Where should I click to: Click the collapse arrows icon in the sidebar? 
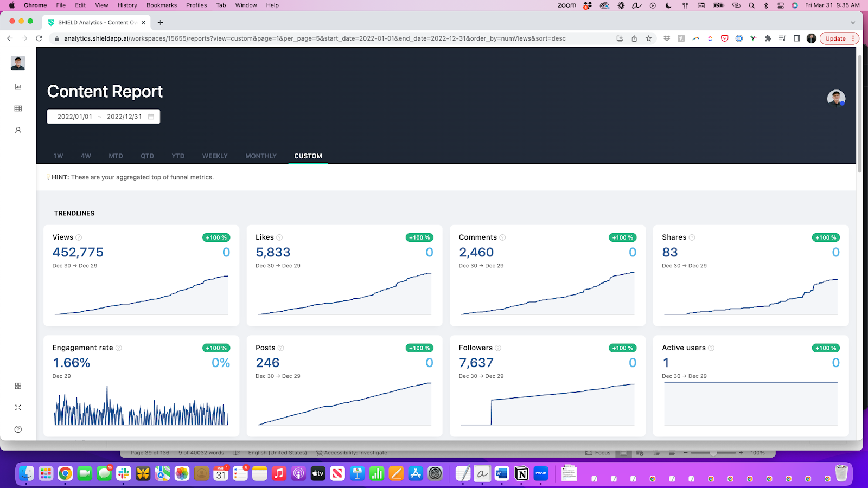(x=18, y=408)
